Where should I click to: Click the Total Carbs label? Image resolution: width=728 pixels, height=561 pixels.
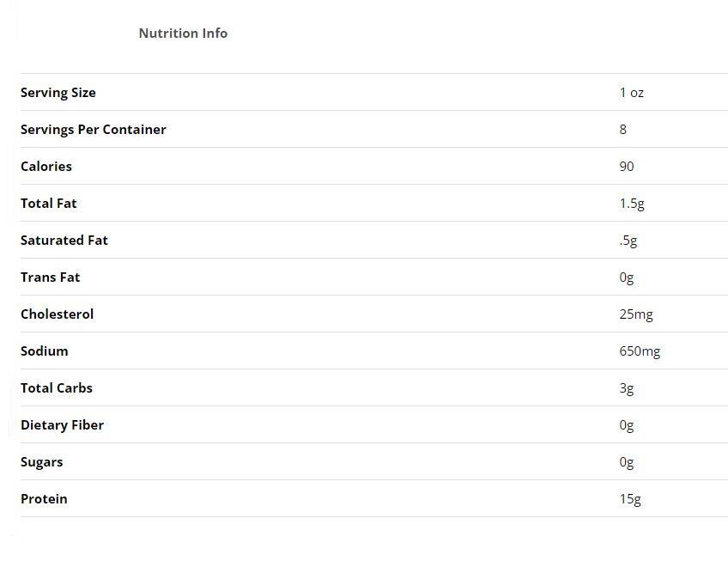pos(57,388)
